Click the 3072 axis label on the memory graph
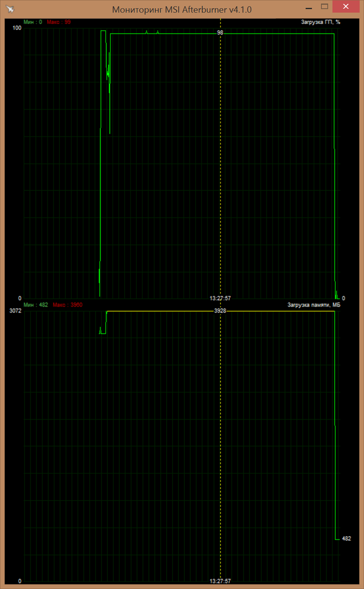Image resolution: width=364 pixels, height=589 pixels. [x=15, y=310]
